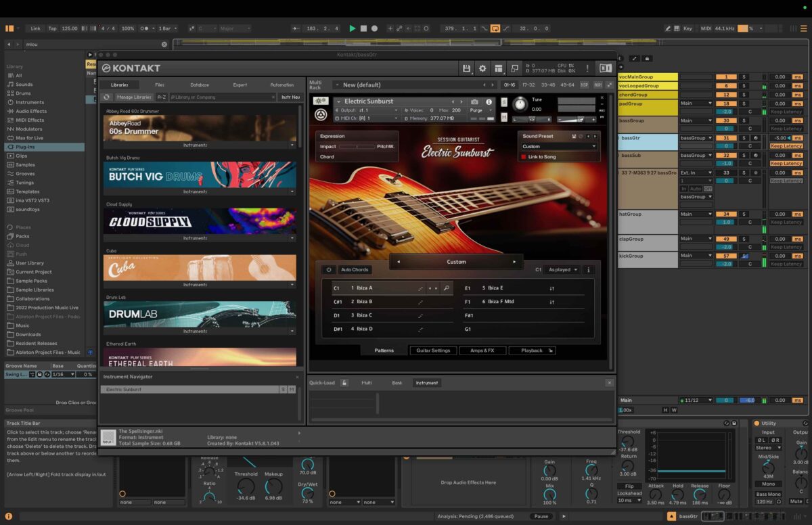
Task: Toggle the Auto Chords power button
Action: (329, 269)
